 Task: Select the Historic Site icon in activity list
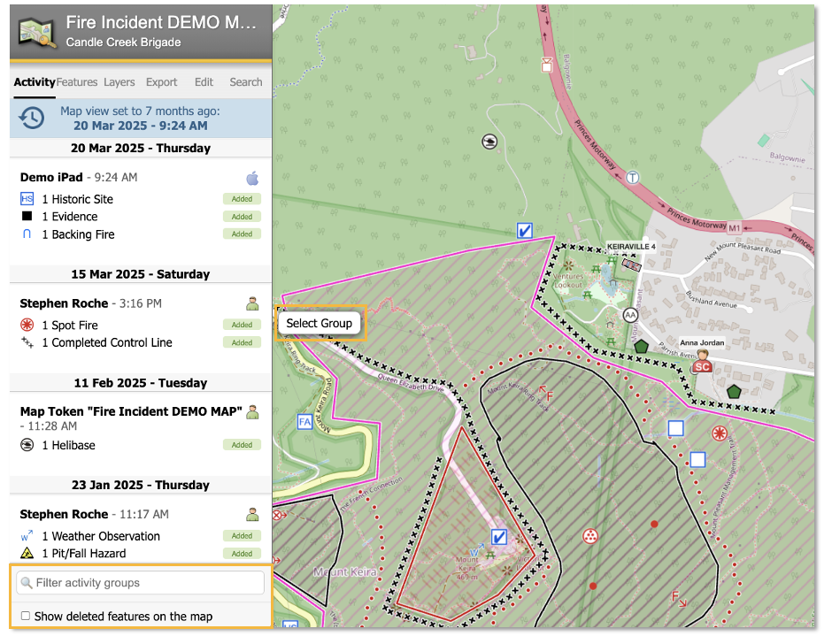pos(27,199)
